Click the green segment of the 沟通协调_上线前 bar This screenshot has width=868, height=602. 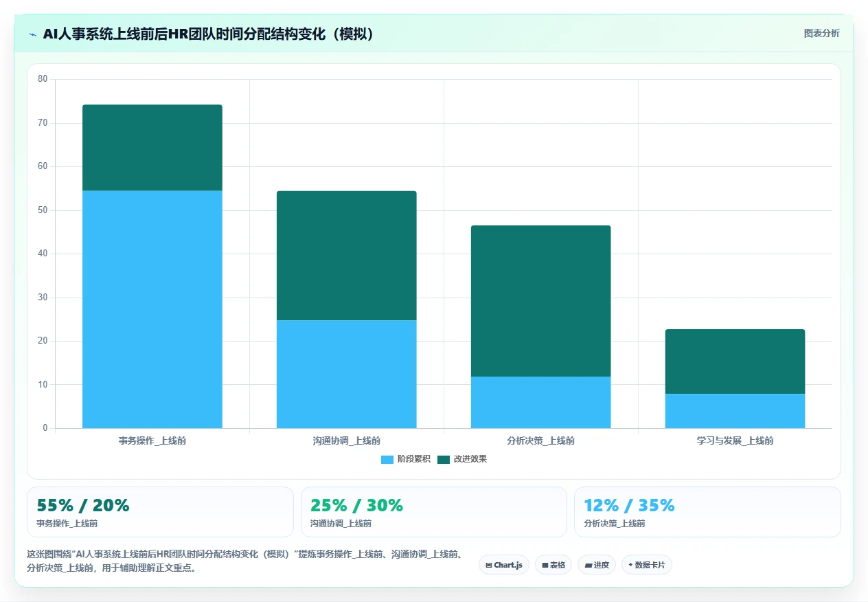tap(347, 256)
